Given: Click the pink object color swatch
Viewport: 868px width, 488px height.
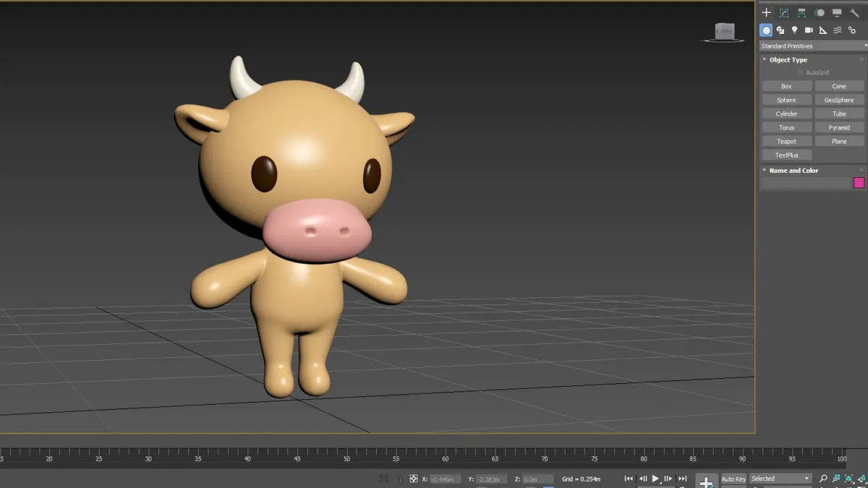Looking at the screenshot, I should point(859,183).
